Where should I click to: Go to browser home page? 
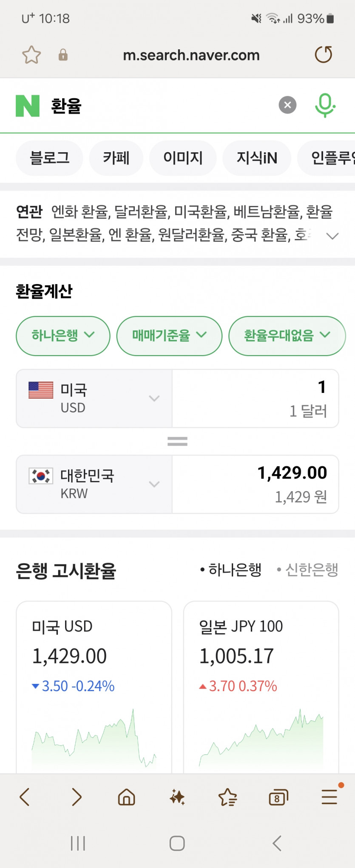tap(126, 797)
